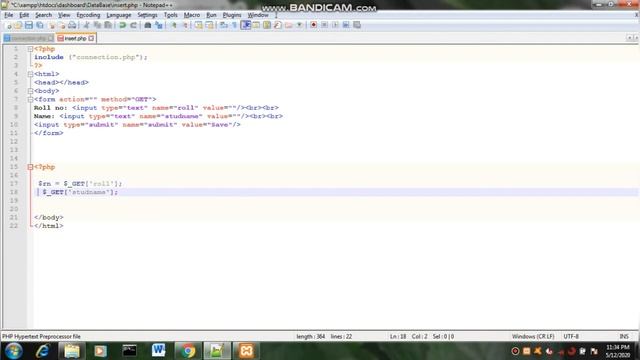Viewport: 640px width, 360px height.
Task: Open Folder as Workspace icon
Action: [289, 25]
